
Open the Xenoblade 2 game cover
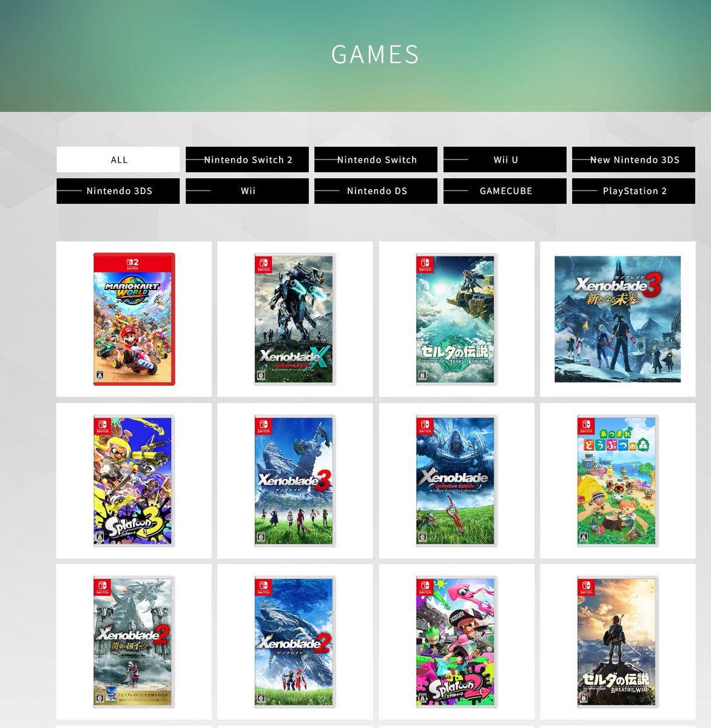point(295,642)
